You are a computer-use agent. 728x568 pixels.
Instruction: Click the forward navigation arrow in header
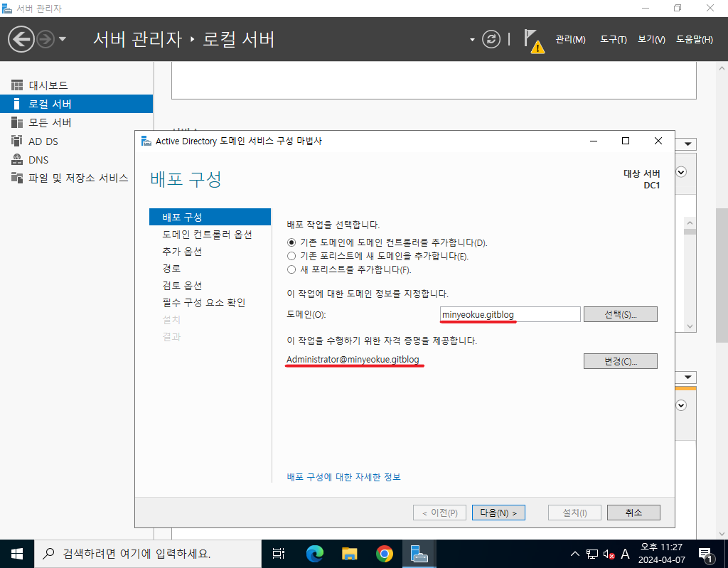tap(45, 39)
